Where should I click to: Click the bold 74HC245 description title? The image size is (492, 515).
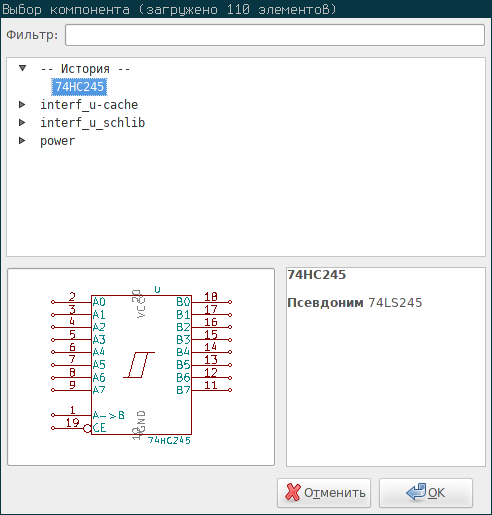coord(317,275)
